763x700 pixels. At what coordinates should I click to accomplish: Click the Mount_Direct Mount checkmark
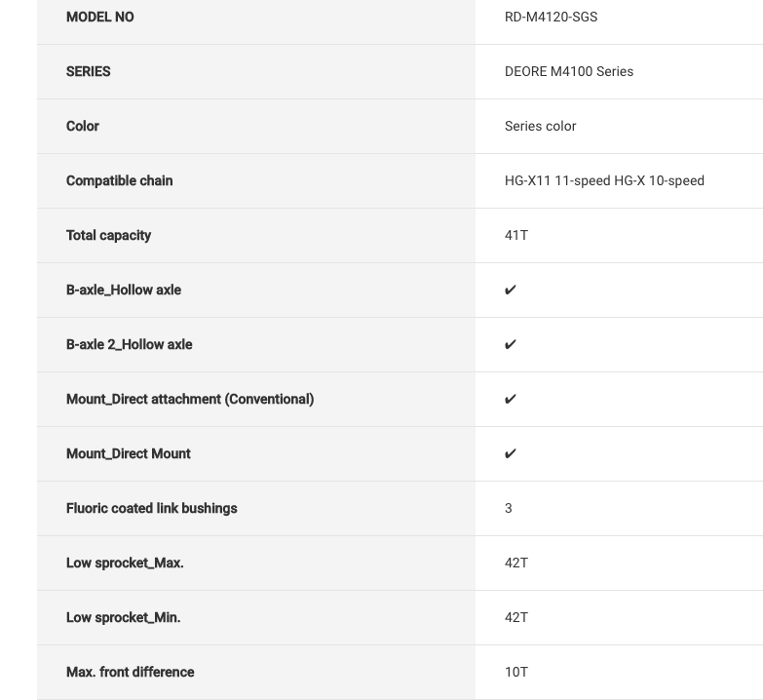pyautogui.click(x=511, y=454)
